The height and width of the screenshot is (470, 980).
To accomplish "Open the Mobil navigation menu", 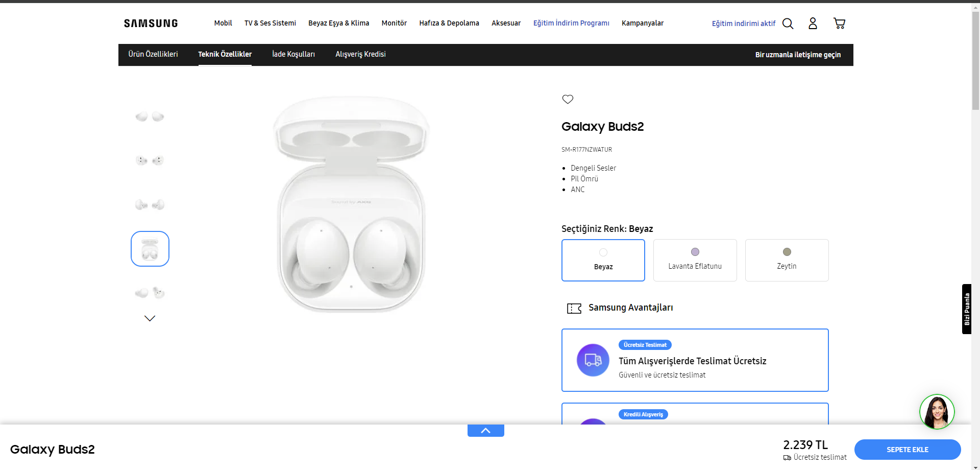I will (223, 23).
